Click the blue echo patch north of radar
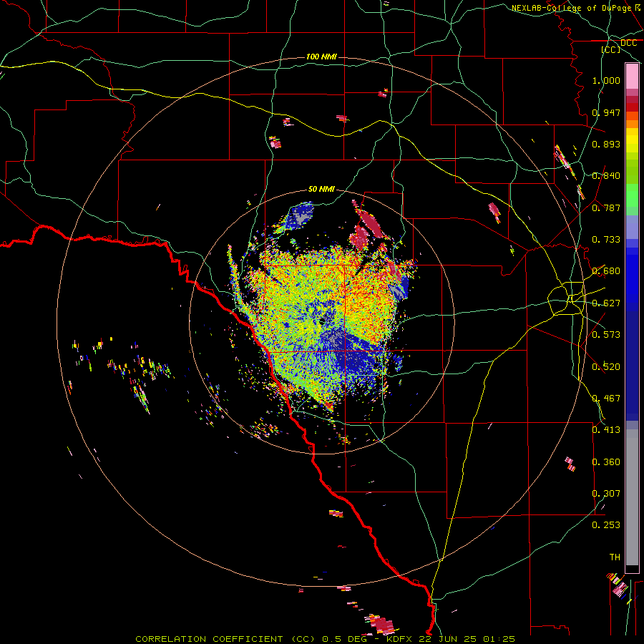Screen dimensions: 644x644 point(300,215)
